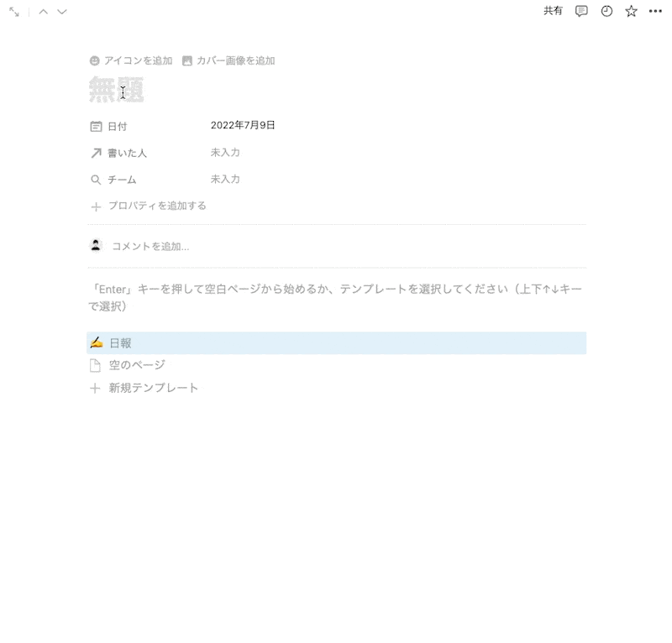Click the 空のページ document icon
This screenshot has height=643, width=672.
95,365
